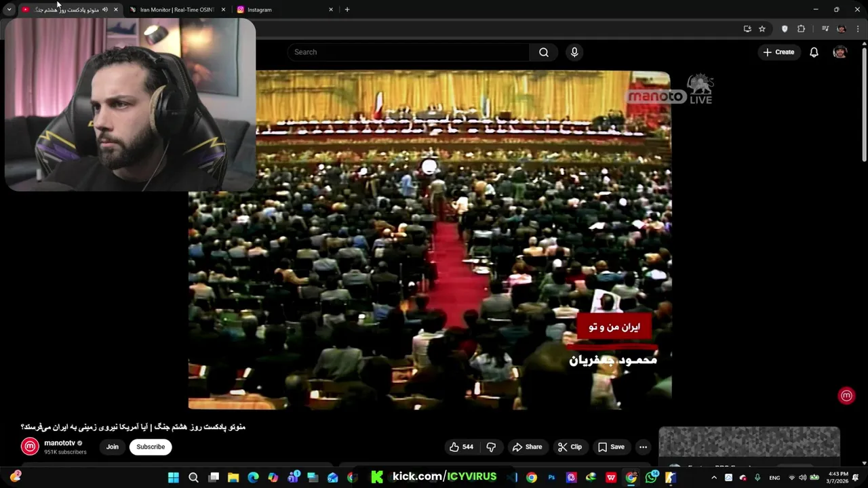Click the Create button
The height and width of the screenshot is (488, 868).
coord(778,52)
